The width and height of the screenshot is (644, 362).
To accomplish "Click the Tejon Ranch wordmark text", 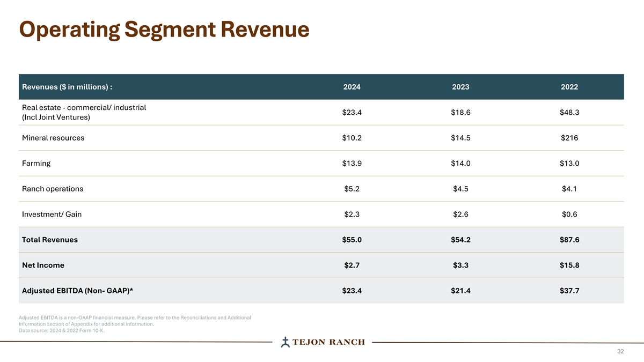I will [328, 342].
